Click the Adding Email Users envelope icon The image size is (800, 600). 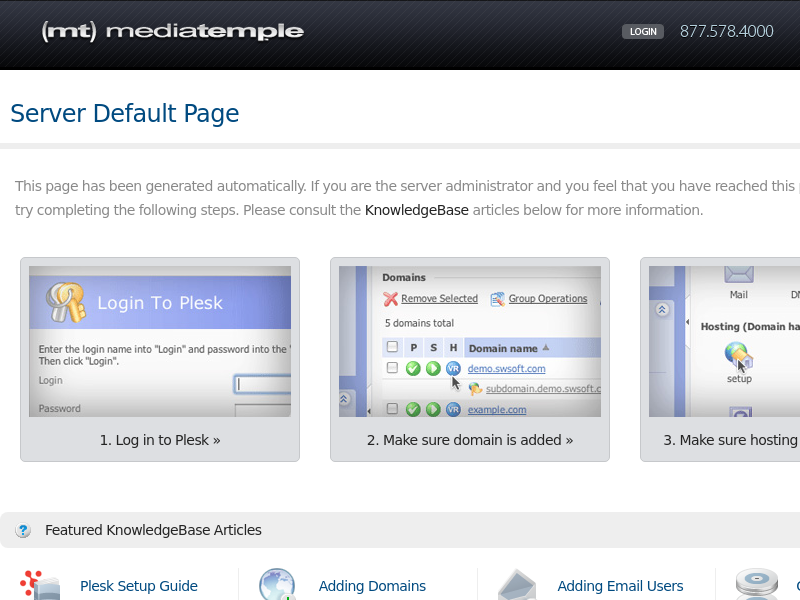click(517, 585)
